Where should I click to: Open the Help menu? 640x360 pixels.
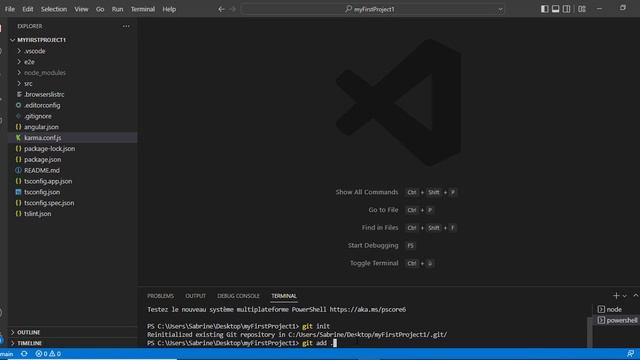point(169,9)
